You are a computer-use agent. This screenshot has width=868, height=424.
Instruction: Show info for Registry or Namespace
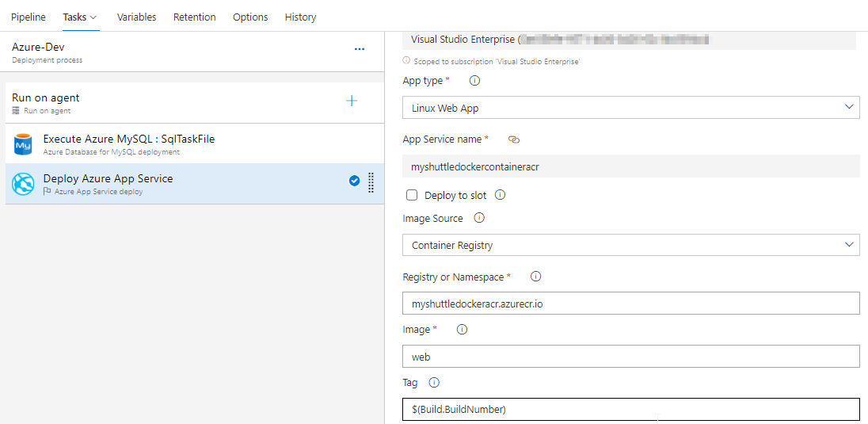click(535, 276)
